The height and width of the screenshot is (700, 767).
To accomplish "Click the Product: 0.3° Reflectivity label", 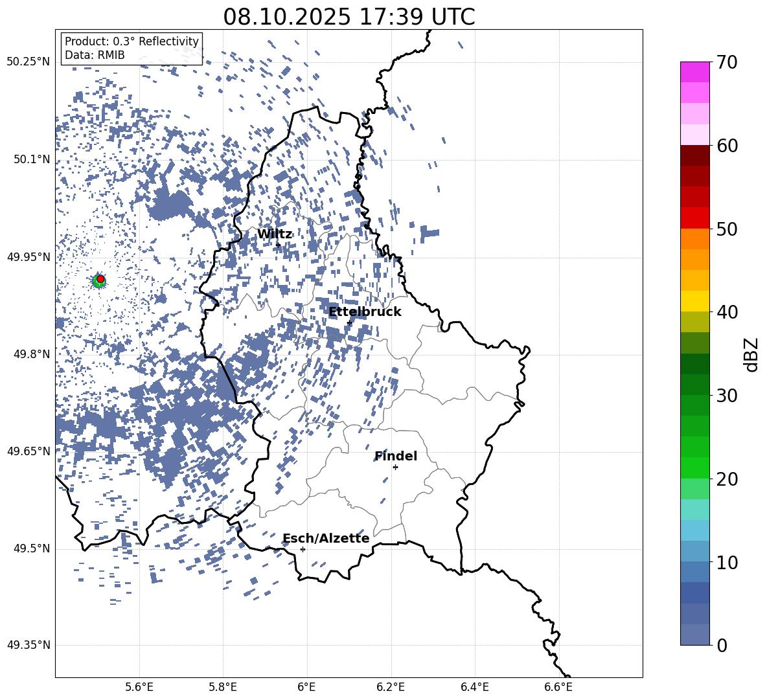I will coord(132,41).
